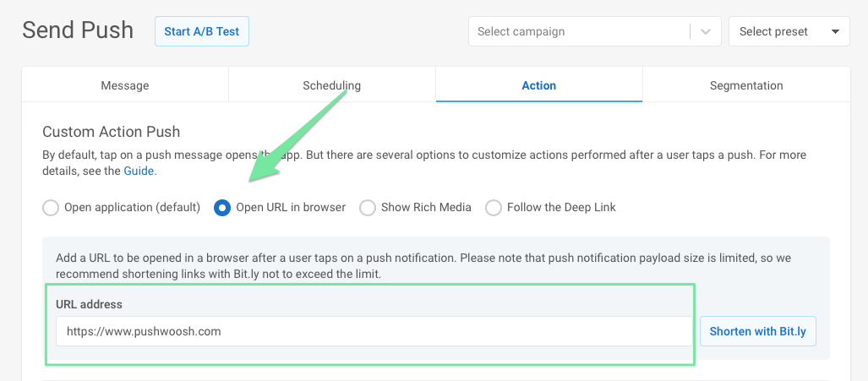Viewport: 868px width, 381px height.
Task: Choose the Open URL in browser option
Action: point(222,207)
